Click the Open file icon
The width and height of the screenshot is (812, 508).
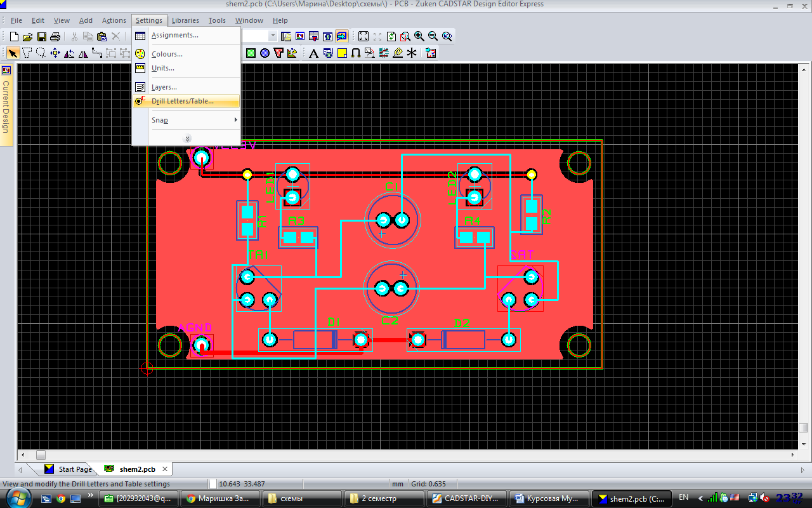click(27, 37)
